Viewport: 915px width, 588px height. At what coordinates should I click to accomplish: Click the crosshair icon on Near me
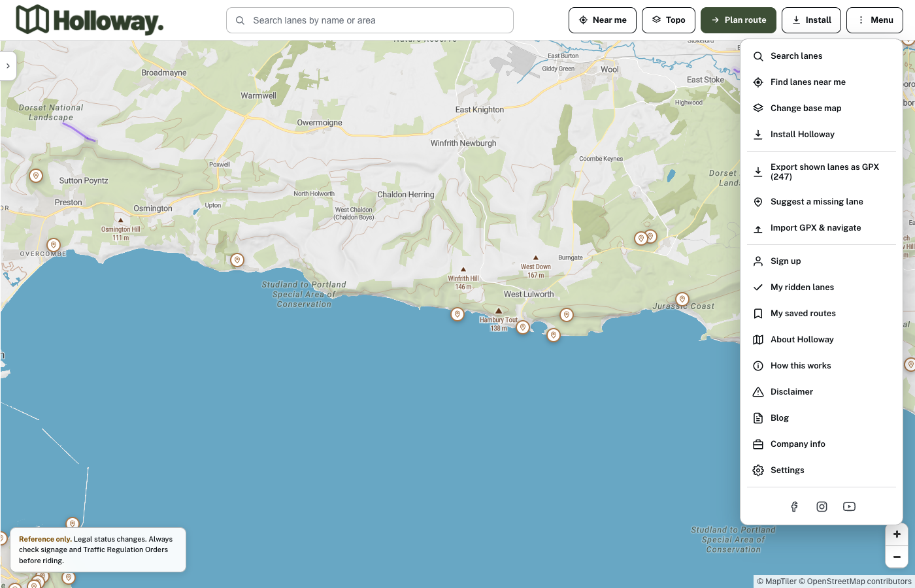[x=583, y=20]
